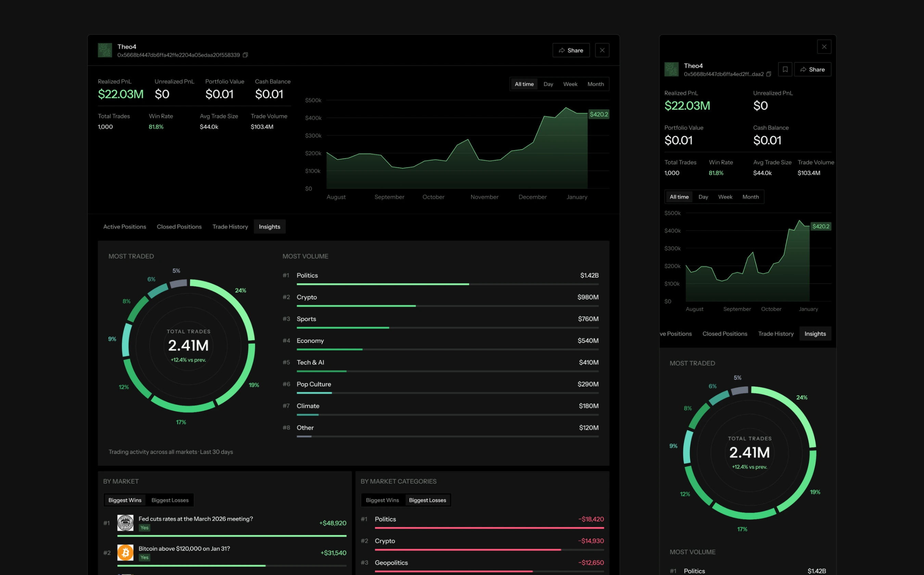Select Week range in right panel chart
The height and width of the screenshot is (575, 924).
tap(725, 197)
